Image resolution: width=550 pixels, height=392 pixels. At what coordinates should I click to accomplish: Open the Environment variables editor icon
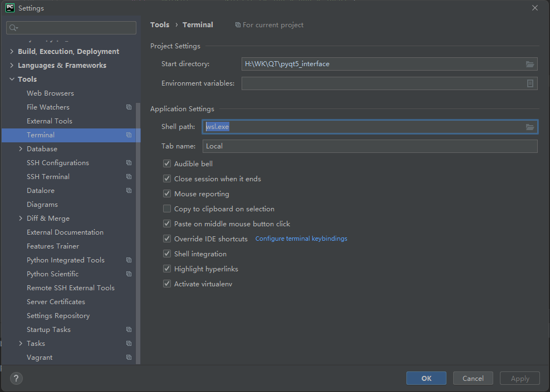tap(530, 83)
